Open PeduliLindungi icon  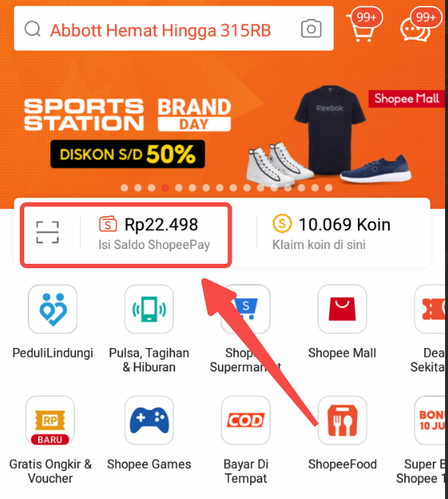tap(53, 309)
